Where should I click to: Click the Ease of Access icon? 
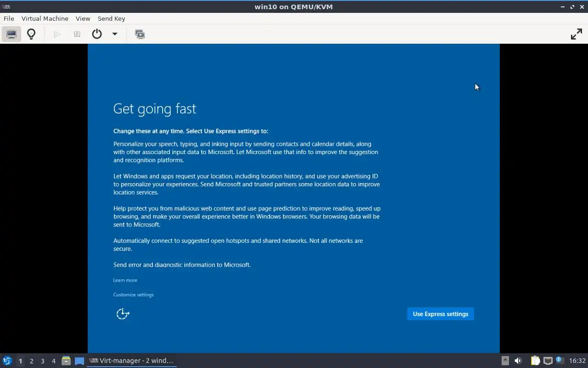click(123, 314)
